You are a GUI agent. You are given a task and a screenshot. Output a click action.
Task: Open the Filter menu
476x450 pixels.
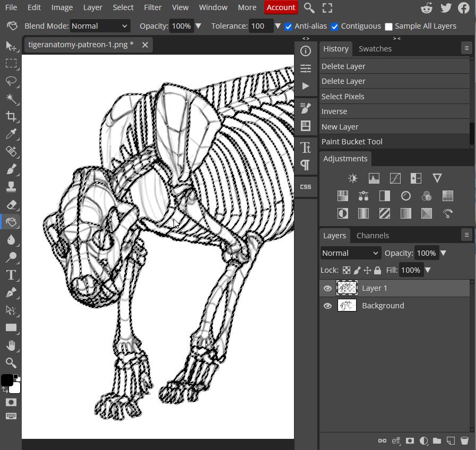pos(153,7)
